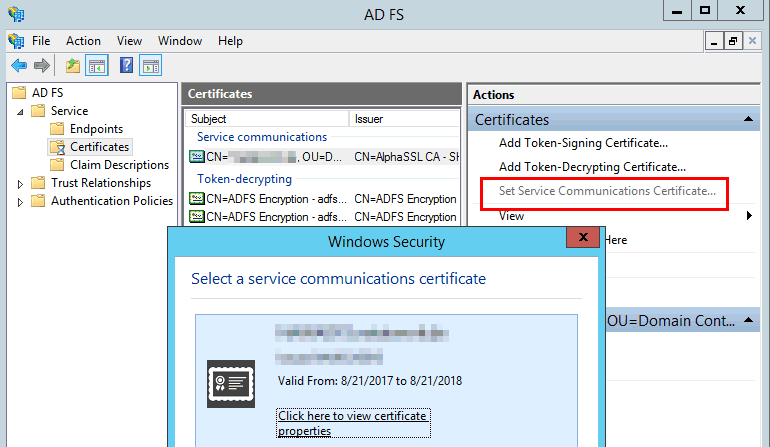Click here to view certificate properties link
770x447 pixels.
pos(353,423)
